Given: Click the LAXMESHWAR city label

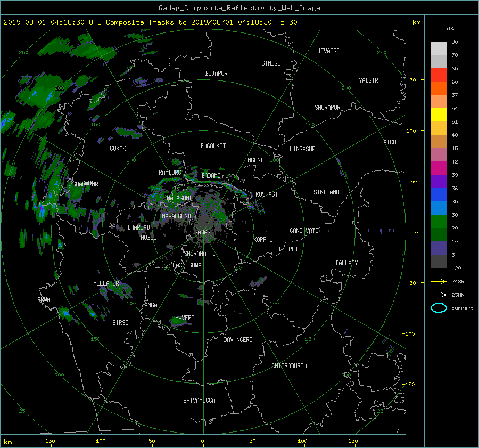Looking at the screenshot, I should tap(188, 265).
